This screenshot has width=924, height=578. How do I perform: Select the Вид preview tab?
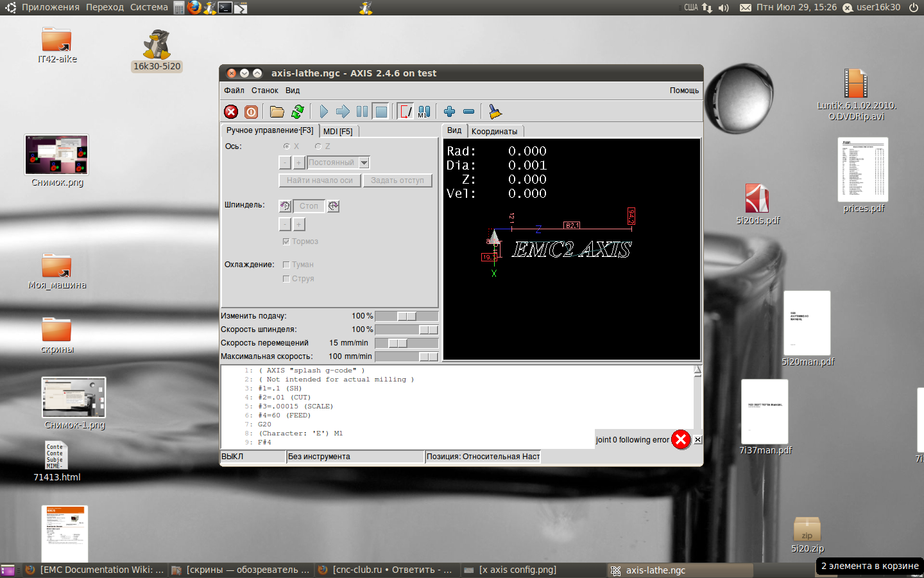[x=454, y=130]
